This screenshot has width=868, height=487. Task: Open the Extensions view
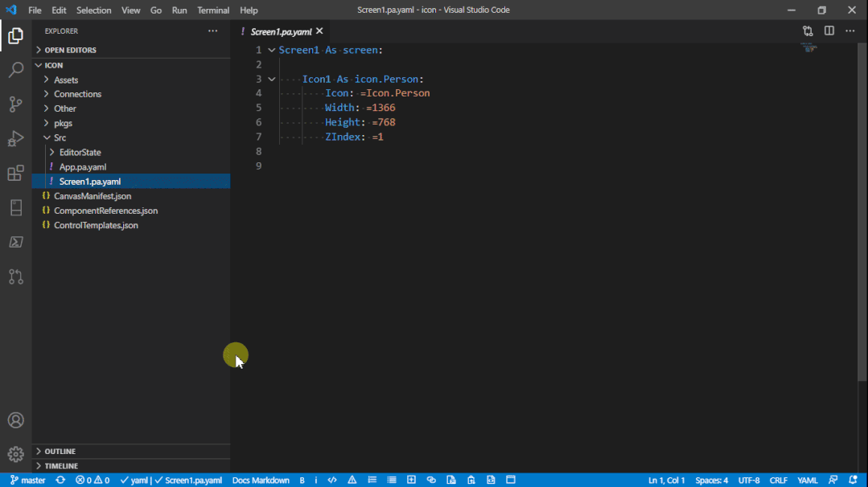pyautogui.click(x=15, y=173)
